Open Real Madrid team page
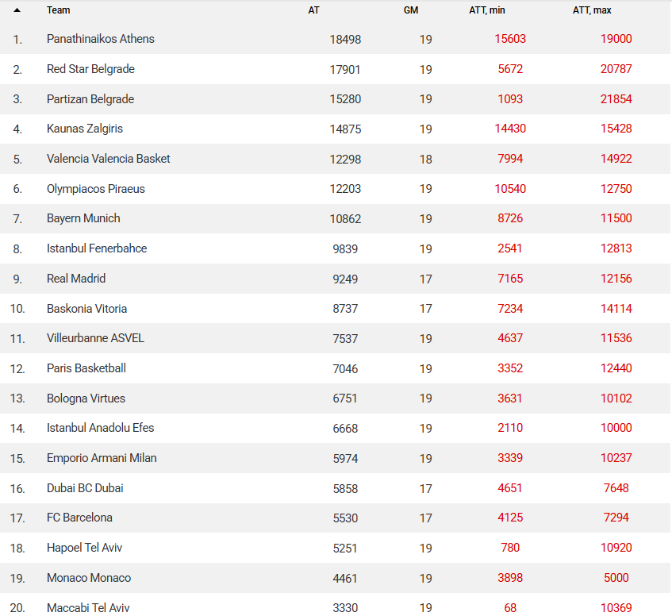 (x=76, y=279)
